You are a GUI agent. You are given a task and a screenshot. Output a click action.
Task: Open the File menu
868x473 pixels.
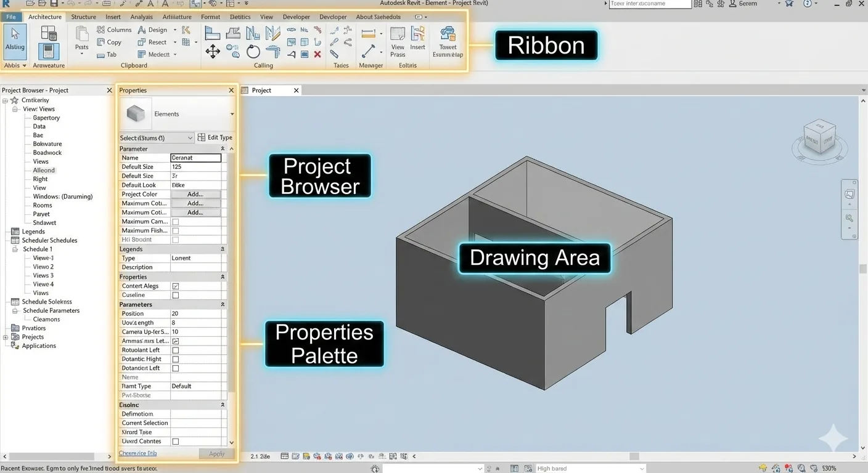(x=11, y=17)
